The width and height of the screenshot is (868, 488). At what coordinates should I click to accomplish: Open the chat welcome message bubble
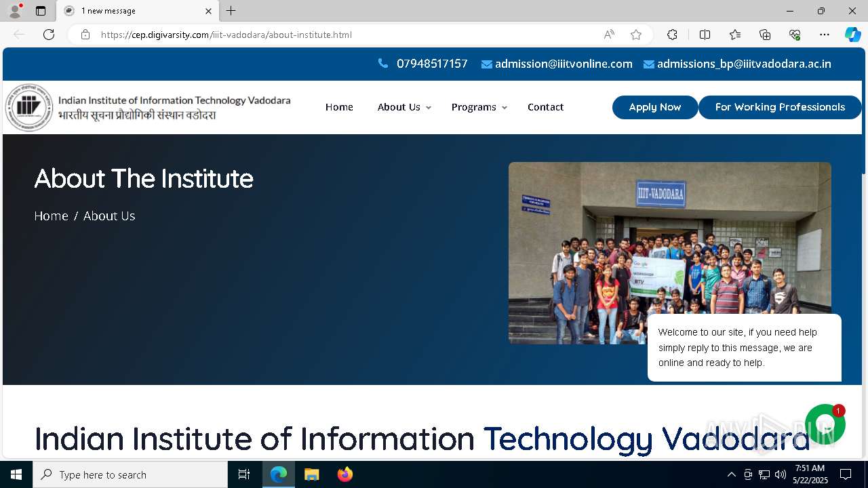click(x=745, y=348)
